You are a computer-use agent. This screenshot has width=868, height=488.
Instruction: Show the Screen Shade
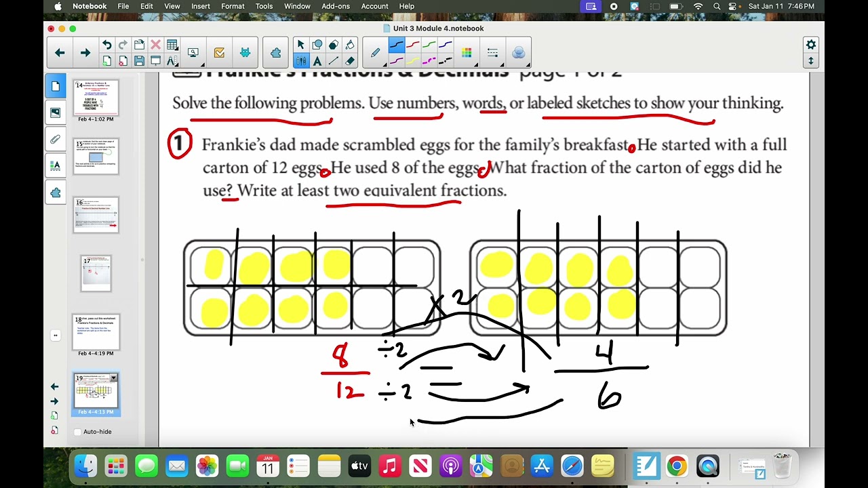pyautogui.click(x=155, y=61)
